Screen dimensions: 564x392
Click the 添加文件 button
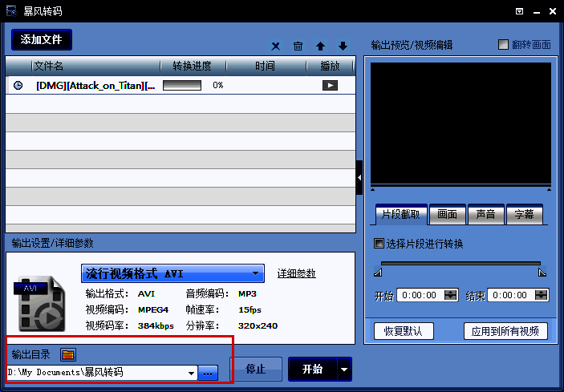coord(42,39)
